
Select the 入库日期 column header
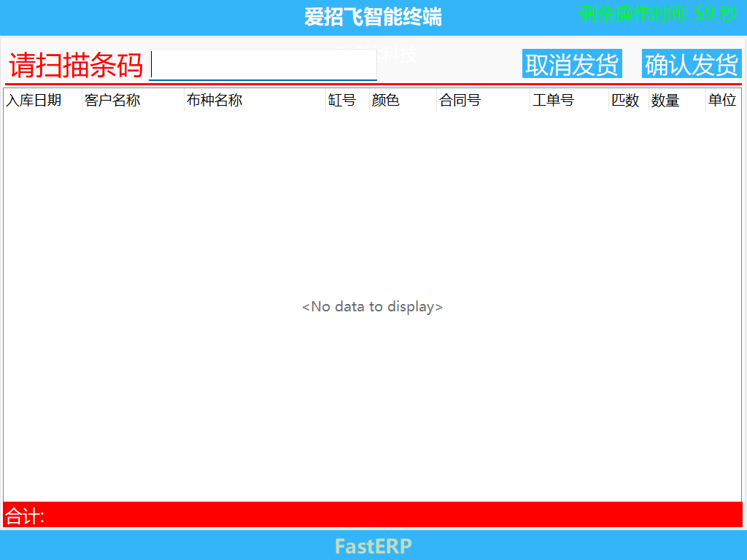pyautogui.click(x=36, y=101)
